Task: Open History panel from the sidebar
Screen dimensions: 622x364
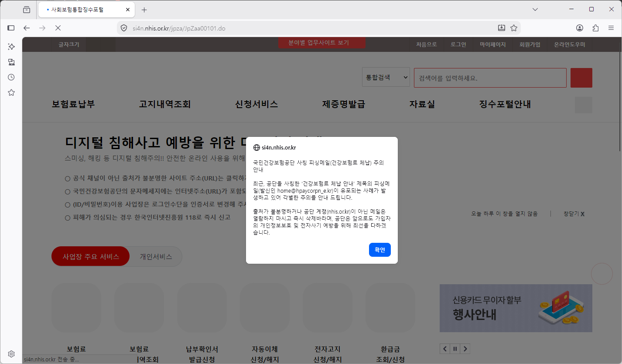Action: (11, 77)
